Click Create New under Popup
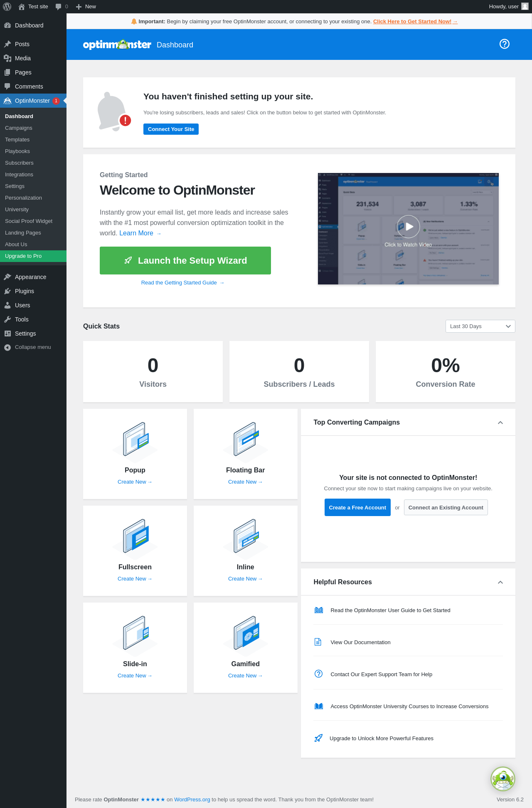Image resolution: width=532 pixels, height=808 pixels. [135, 482]
